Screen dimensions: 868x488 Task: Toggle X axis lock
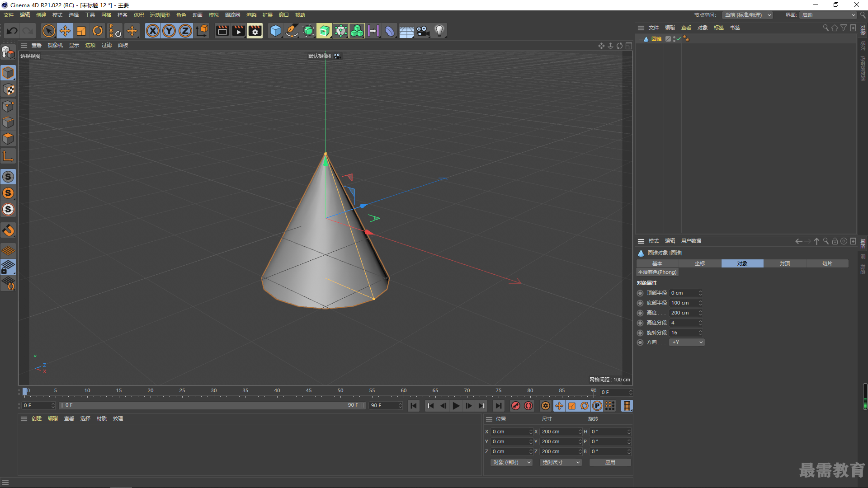tap(153, 31)
